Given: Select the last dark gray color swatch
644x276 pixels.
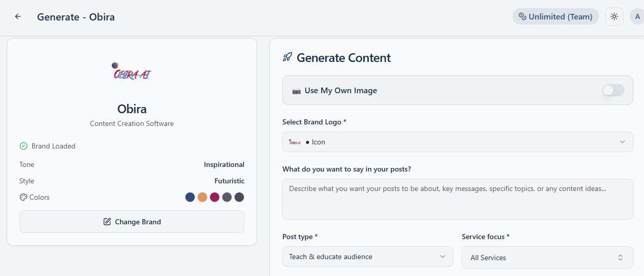Looking at the screenshot, I should point(239,197).
